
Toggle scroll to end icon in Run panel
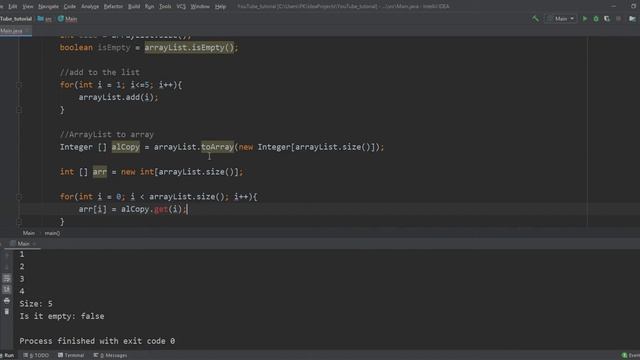(x=7, y=289)
